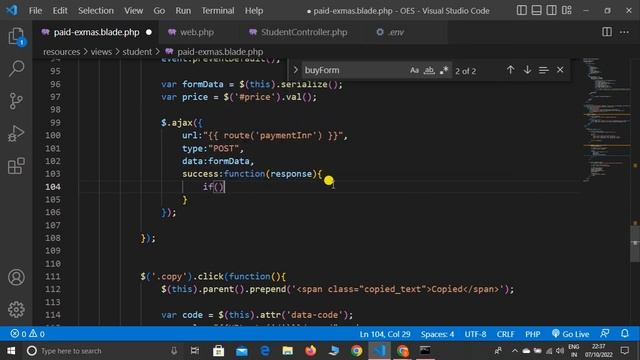Click the student breadcrumb
This screenshot has width=640, height=360.
pyautogui.click(x=137, y=52)
